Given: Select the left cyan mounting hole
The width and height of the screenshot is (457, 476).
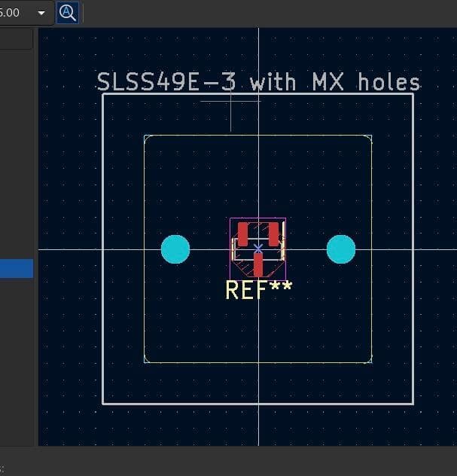Looking at the screenshot, I should tap(175, 249).
